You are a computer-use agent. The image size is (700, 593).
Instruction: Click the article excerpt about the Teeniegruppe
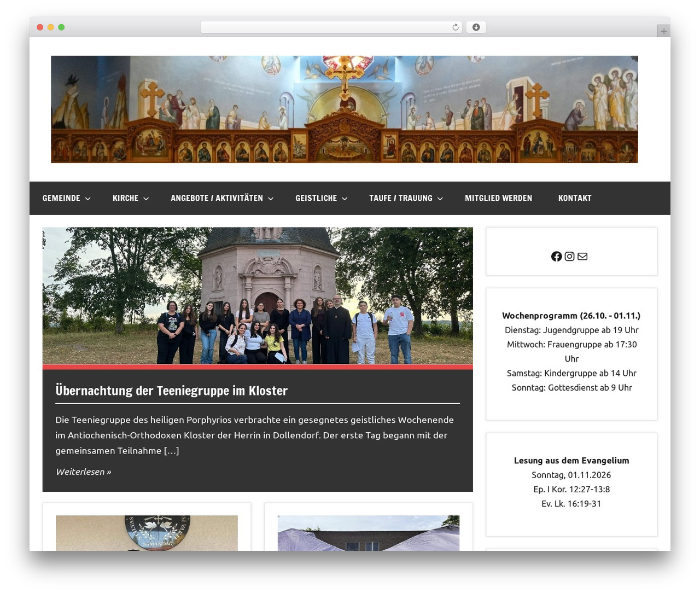click(x=255, y=435)
